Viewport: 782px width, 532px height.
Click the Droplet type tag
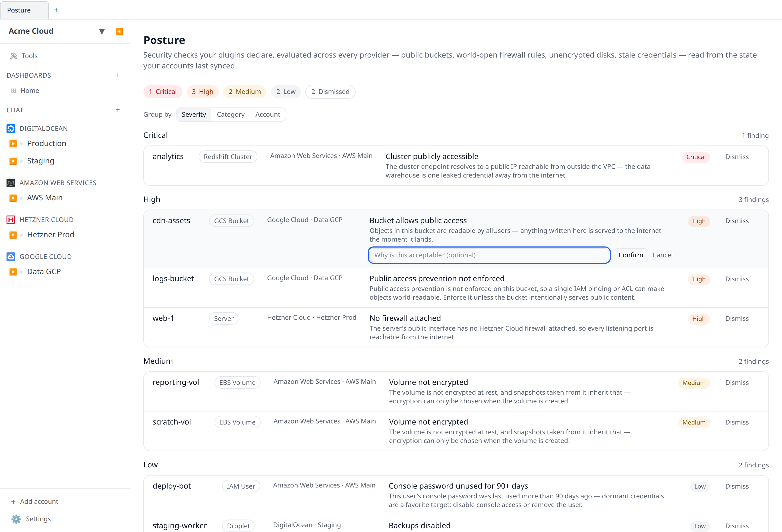coord(238,526)
